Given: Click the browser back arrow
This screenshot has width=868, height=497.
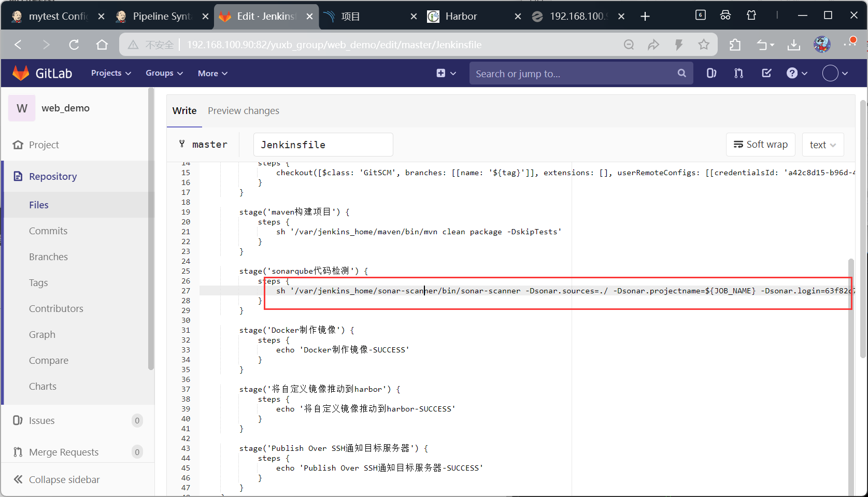Looking at the screenshot, I should [18, 45].
